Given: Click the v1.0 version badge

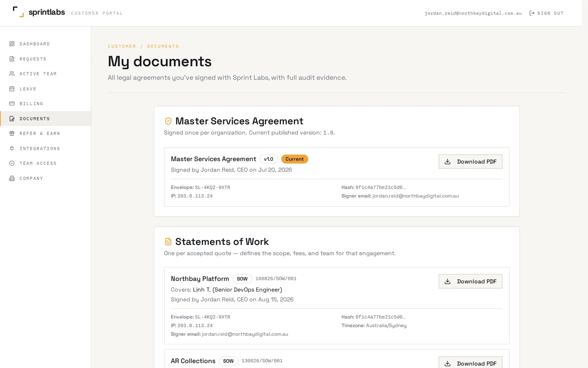Looking at the screenshot, I should pyautogui.click(x=269, y=159).
